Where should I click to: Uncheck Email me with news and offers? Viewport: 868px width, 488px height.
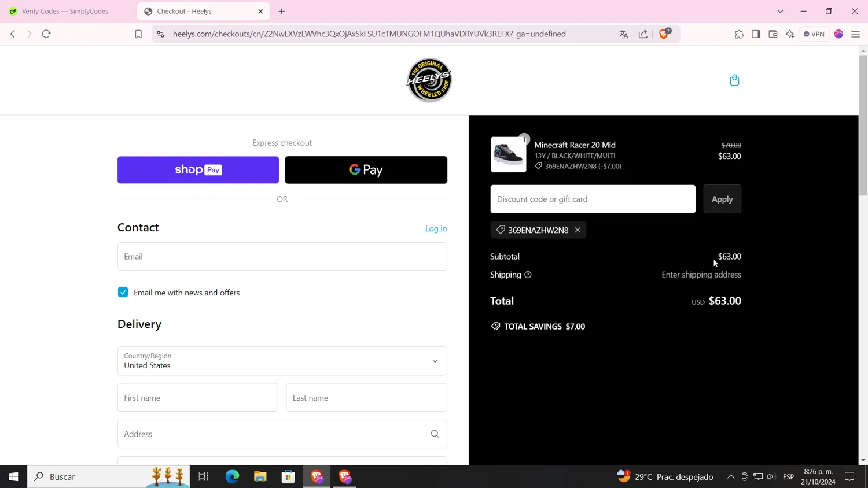pyautogui.click(x=123, y=293)
